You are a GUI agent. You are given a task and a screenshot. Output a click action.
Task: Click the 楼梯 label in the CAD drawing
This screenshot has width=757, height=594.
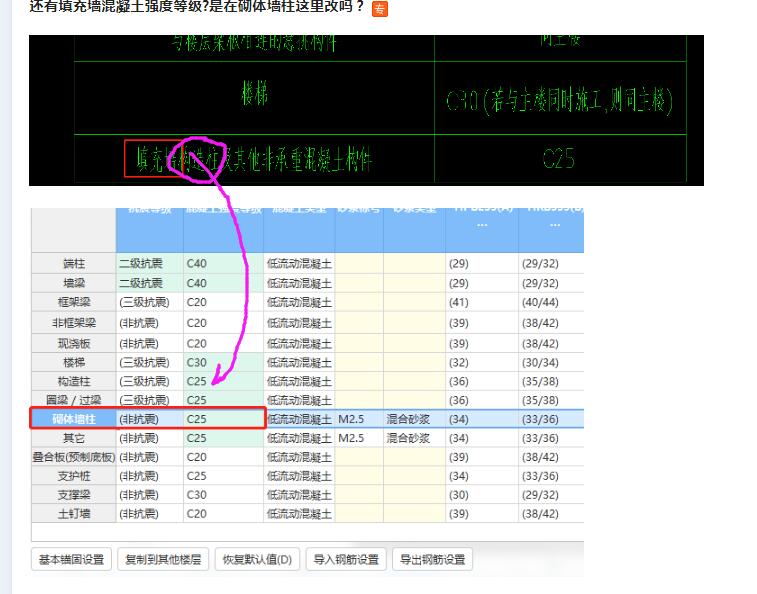(254, 94)
